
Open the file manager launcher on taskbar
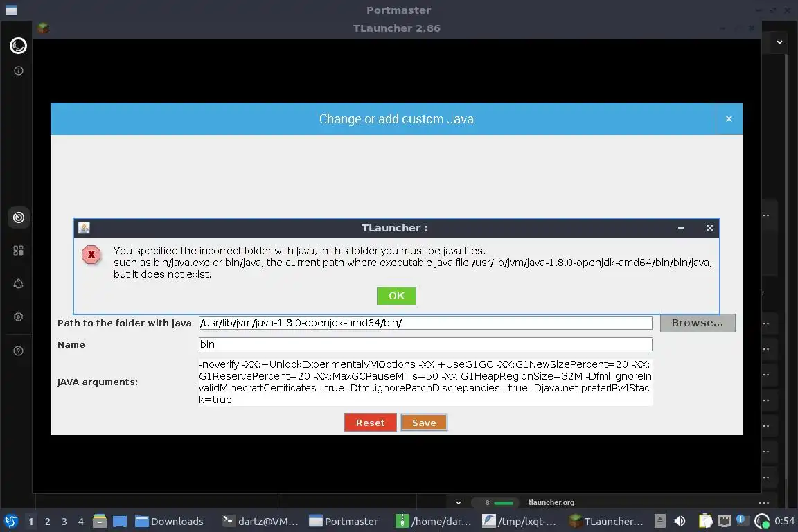pos(100,521)
